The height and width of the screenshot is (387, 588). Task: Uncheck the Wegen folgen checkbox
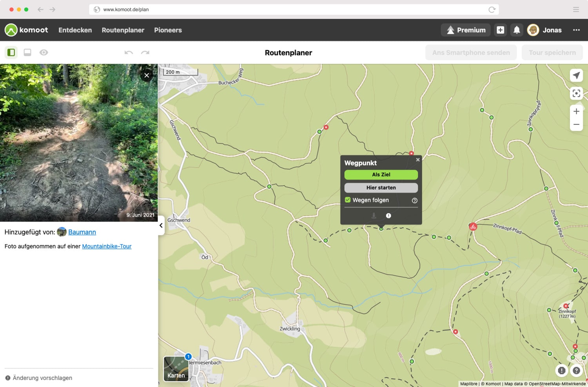[348, 200]
